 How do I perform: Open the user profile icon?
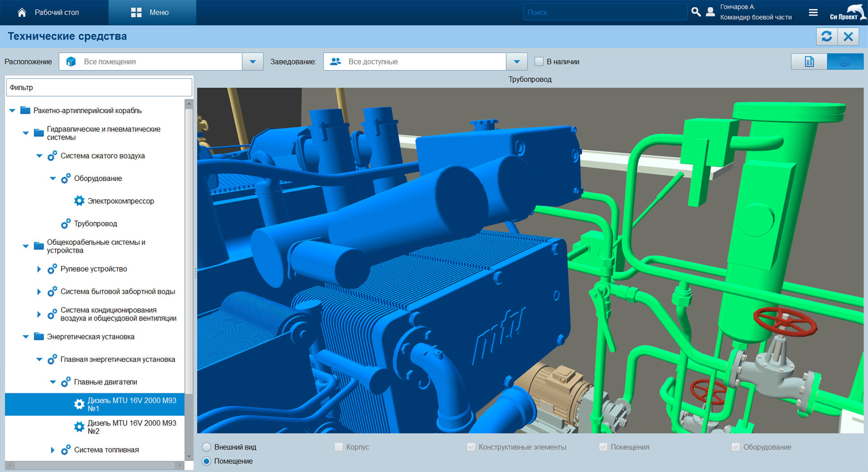click(x=711, y=11)
